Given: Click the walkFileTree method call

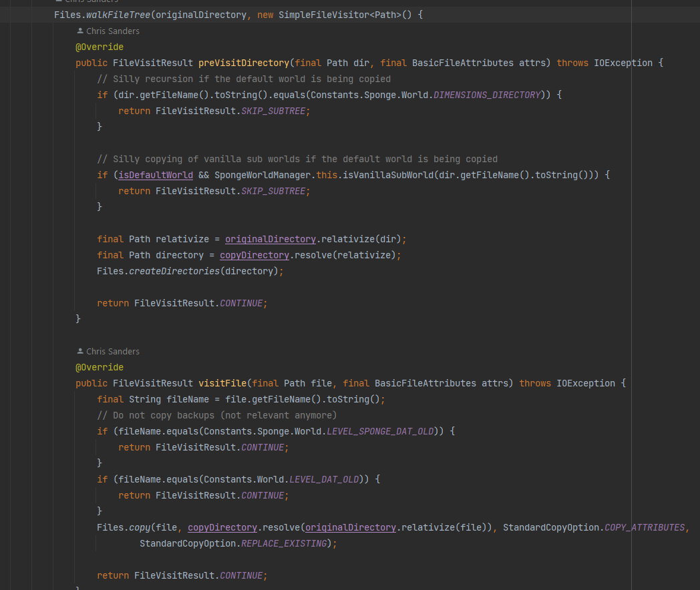Looking at the screenshot, I should (118, 15).
